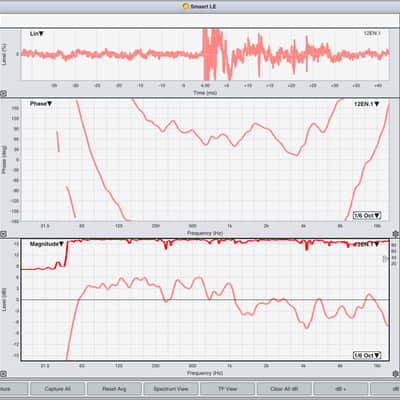Open the Phase plot type dropdown
400x400 pixels.
click(x=41, y=104)
